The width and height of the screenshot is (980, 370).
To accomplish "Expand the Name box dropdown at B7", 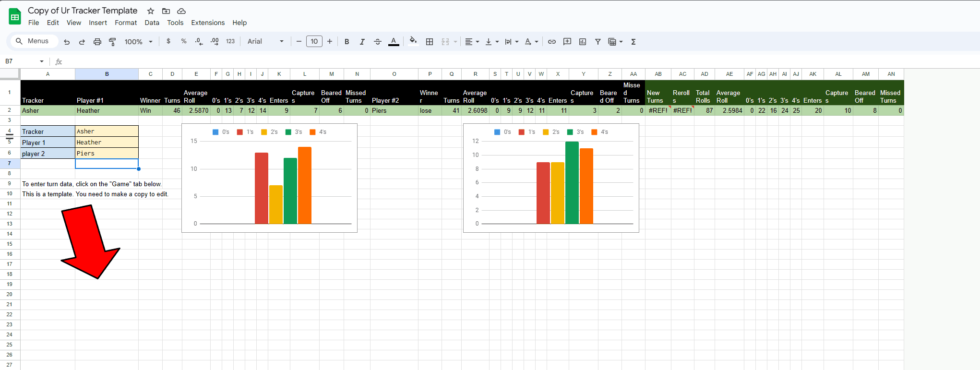I will 42,61.
